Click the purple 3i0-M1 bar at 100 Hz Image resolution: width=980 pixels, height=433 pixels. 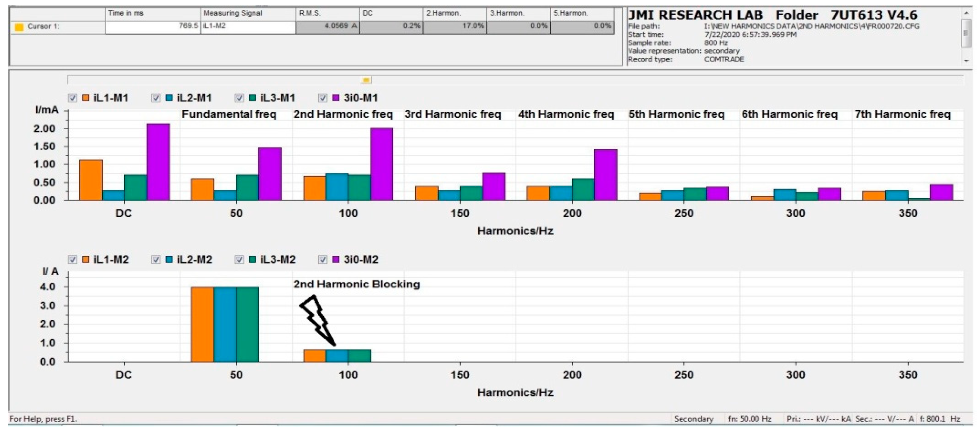382,164
